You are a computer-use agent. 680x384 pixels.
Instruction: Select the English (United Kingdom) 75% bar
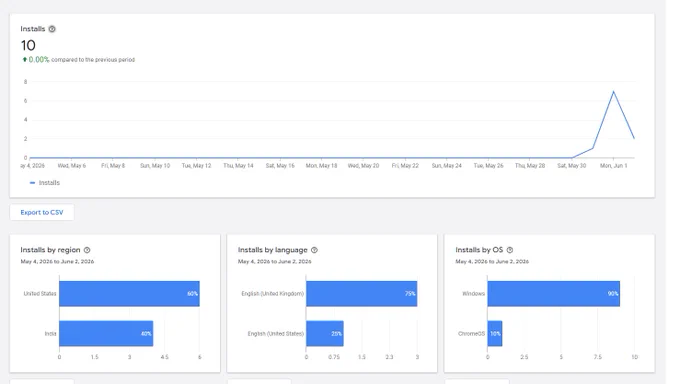click(362, 294)
